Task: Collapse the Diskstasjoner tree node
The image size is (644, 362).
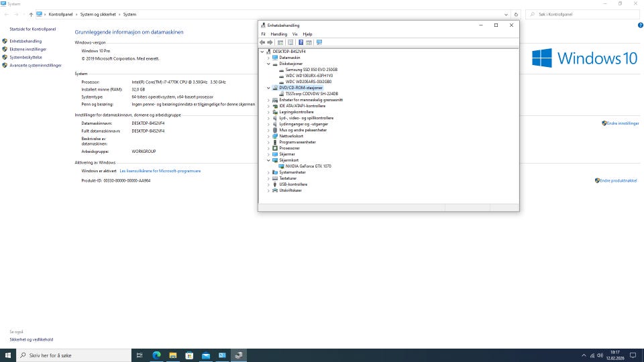Action: coord(268,64)
